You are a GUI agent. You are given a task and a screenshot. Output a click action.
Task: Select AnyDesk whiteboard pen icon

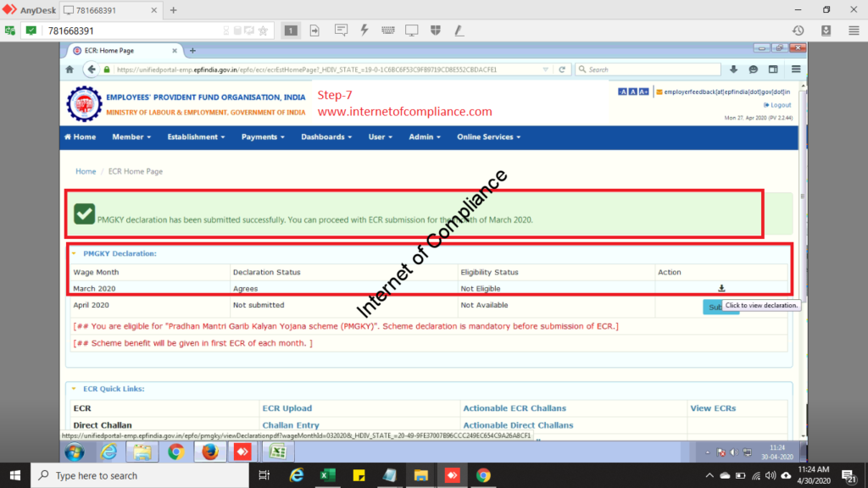pyautogui.click(x=459, y=30)
